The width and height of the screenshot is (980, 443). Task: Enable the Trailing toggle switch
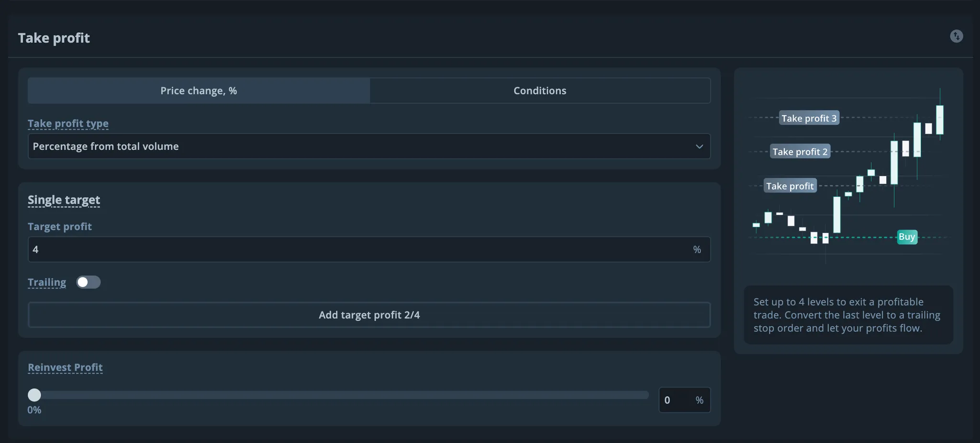[89, 282]
